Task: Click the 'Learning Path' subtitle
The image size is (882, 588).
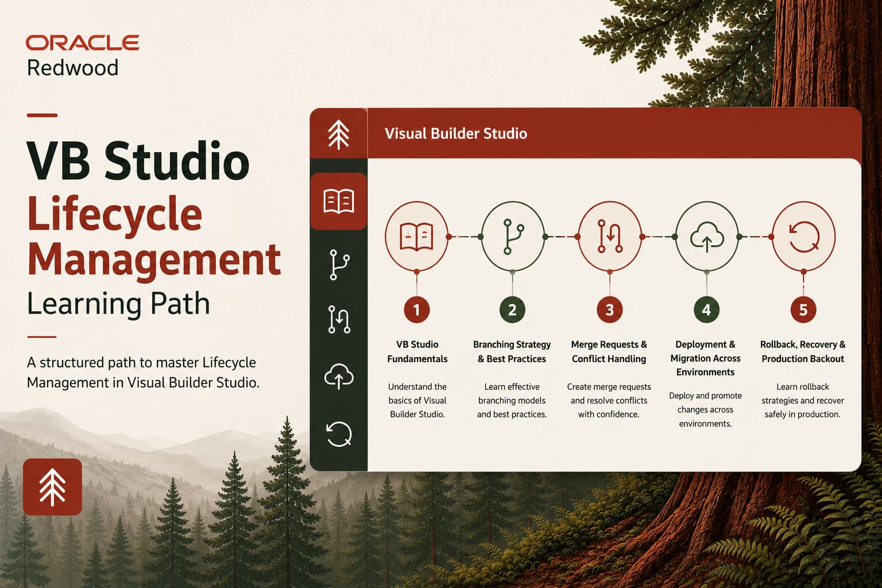Action: (118, 304)
